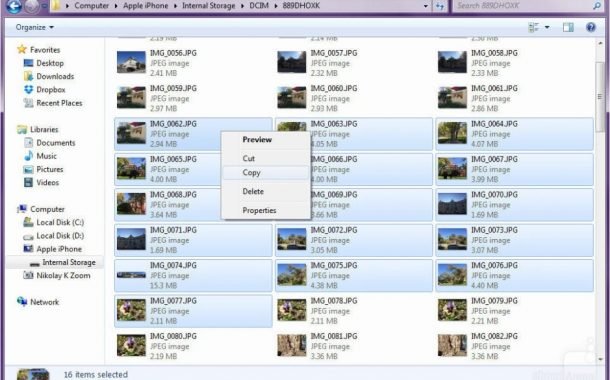Screen dimensions: 610x380
Task: Toggle the preview pane icon
Action: coord(568,27)
